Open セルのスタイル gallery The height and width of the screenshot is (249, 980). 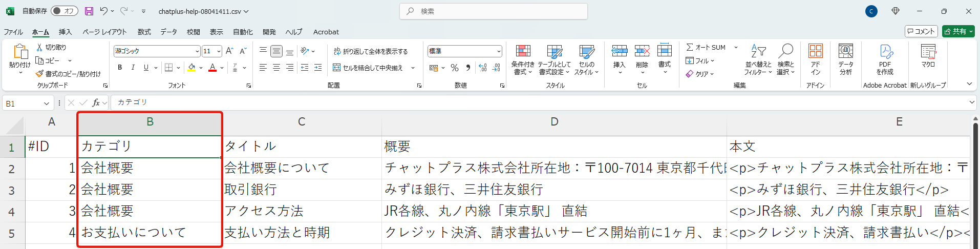click(587, 60)
